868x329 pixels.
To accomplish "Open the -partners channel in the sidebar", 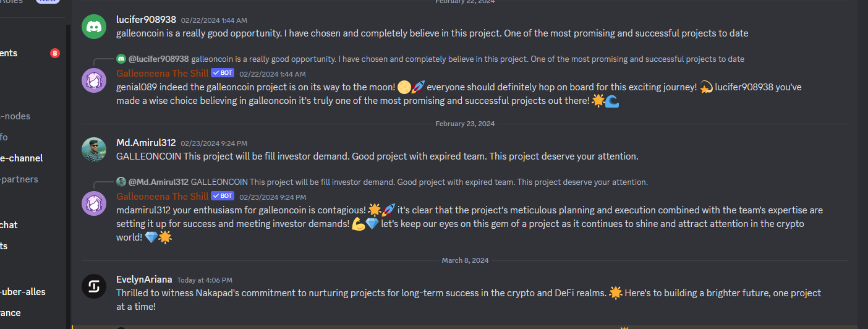I will coord(19,179).
